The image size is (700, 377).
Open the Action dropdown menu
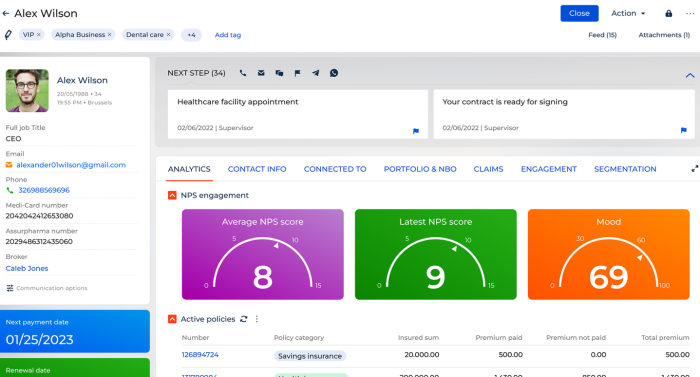pyautogui.click(x=628, y=13)
